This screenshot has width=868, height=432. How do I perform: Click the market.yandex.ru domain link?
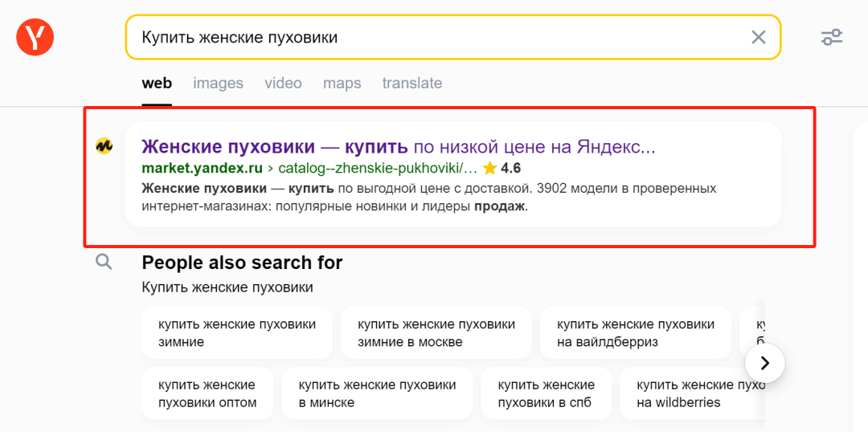pos(202,169)
